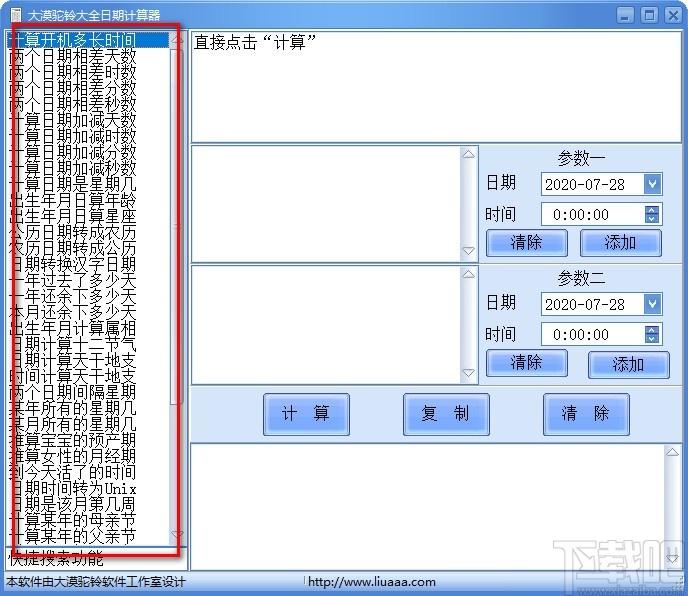Select 本月还余下多少天 item
This screenshot has width=688, height=596.
click(88, 312)
